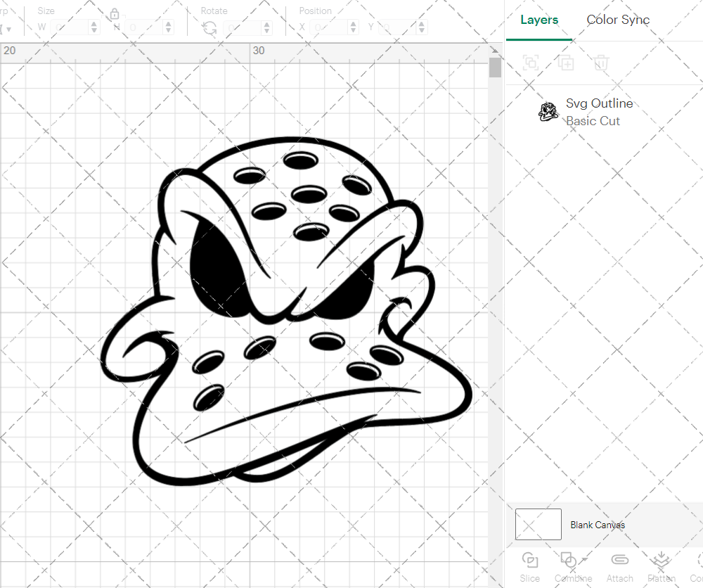Click the rotate stepper arrows
The height and width of the screenshot is (588, 703).
coord(266,27)
